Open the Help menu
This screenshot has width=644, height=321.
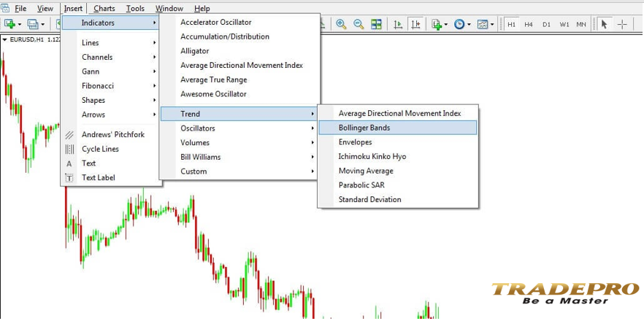coord(202,8)
